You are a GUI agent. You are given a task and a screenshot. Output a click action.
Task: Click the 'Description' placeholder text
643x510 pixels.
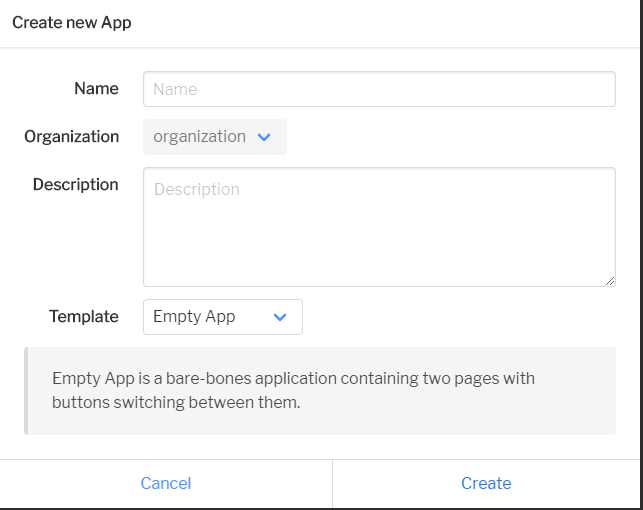click(x=197, y=189)
